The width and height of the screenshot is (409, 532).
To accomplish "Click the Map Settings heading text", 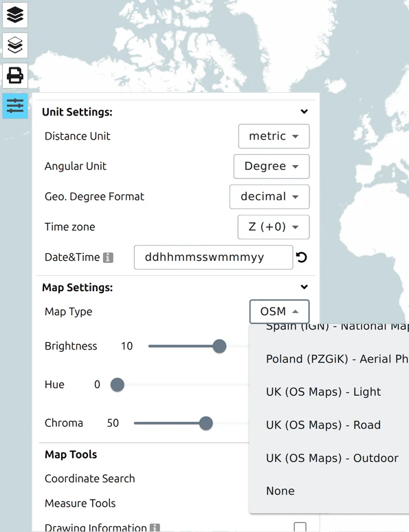I will pyautogui.click(x=77, y=288).
